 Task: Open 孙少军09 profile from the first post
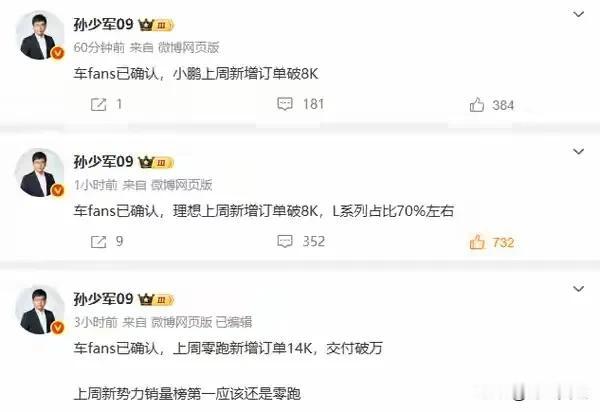pyautogui.click(x=103, y=25)
